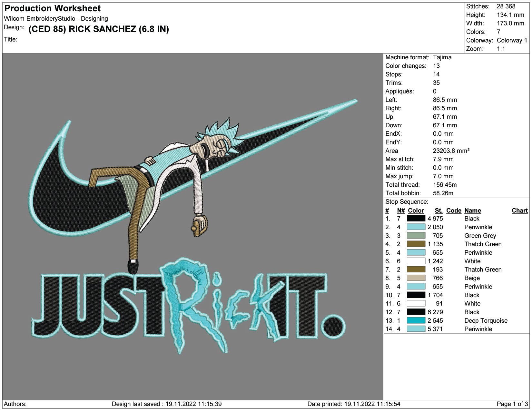This screenshot has height=411, width=532.
Task: Click the 'N#' column header
Action: click(x=401, y=210)
